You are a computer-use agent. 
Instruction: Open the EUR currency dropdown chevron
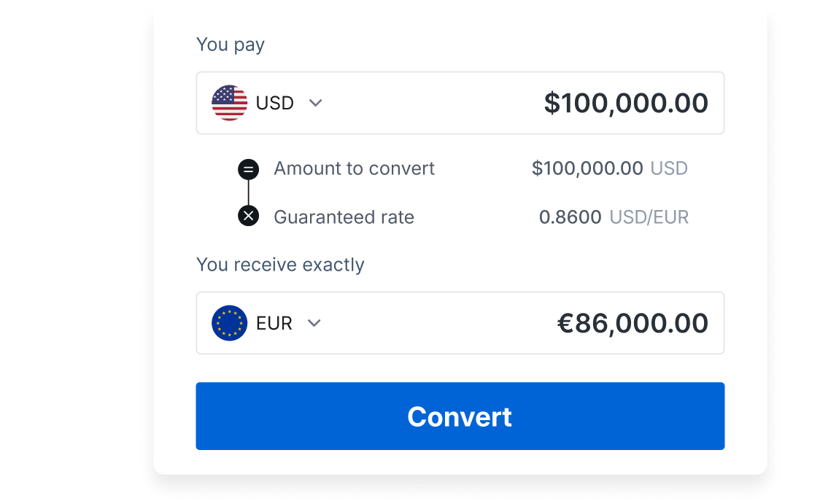coord(314,323)
